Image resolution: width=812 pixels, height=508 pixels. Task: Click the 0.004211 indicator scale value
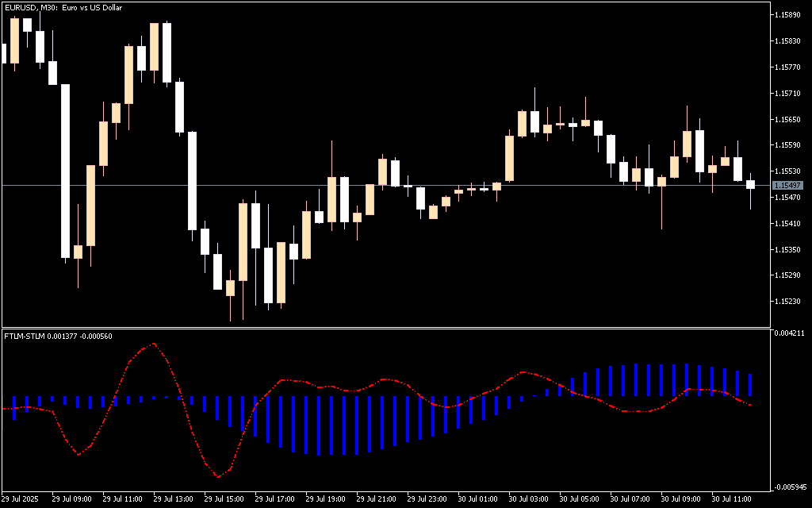(789, 333)
